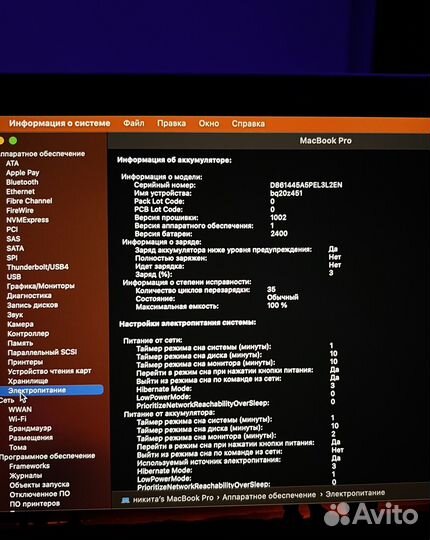Select Bluetooth in the sidebar
This screenshot has width=430, height=540.
(22, 182)
